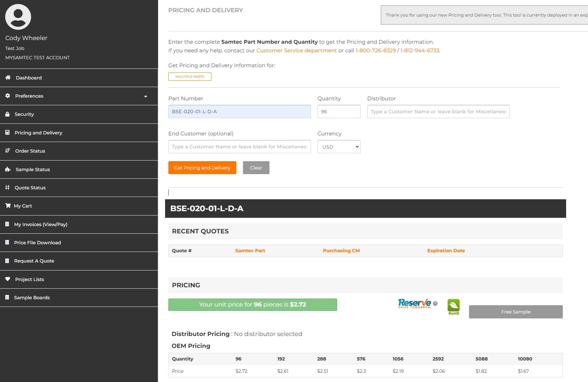Screen dimensions: 588x382
Task: Click the Request A Quote document icon
Action: (7, 261)
